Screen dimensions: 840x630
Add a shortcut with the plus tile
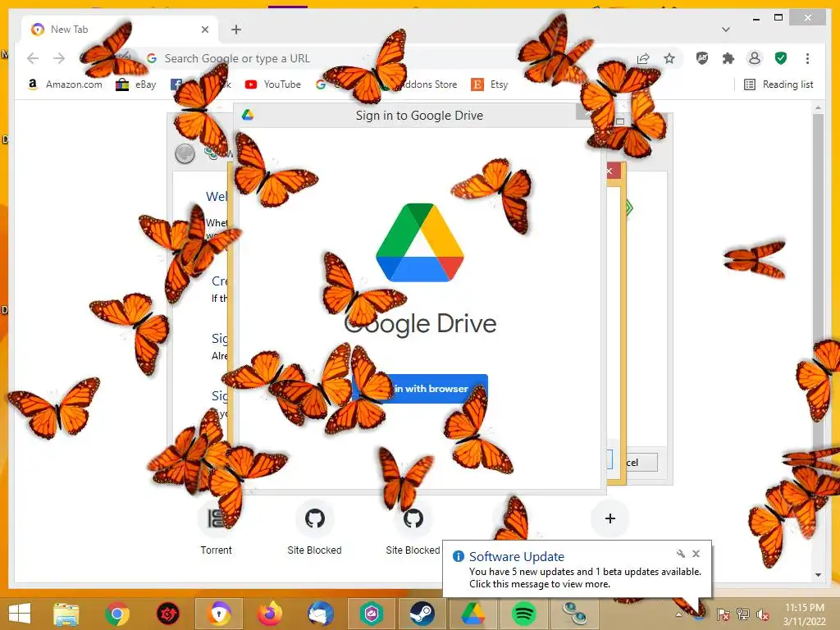pyautogui.click(x=609, y=518)
